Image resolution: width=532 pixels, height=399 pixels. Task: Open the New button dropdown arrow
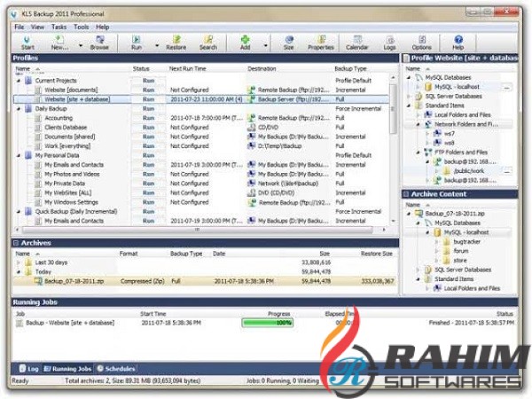click(x=81, y=45)
